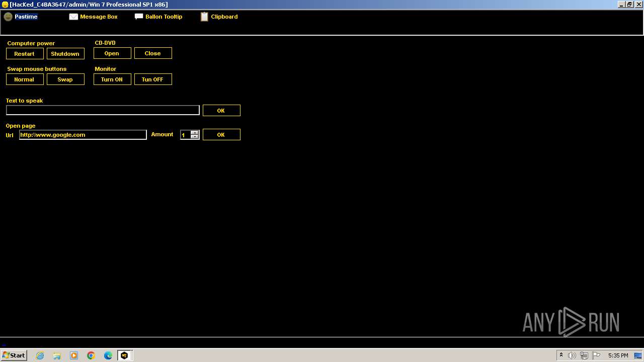Set mouse buttons to Normal
The image size is (644, 362).
[x=25, y=79]
